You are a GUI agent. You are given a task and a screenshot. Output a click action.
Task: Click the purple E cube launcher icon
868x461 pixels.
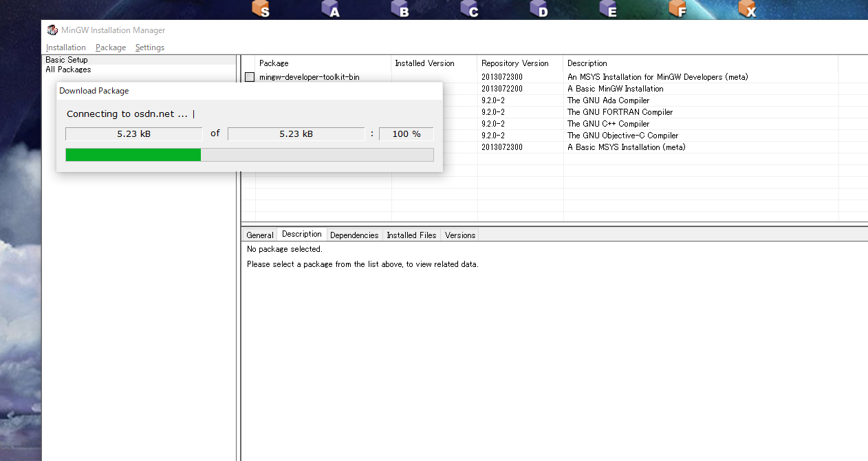[609, 9]
